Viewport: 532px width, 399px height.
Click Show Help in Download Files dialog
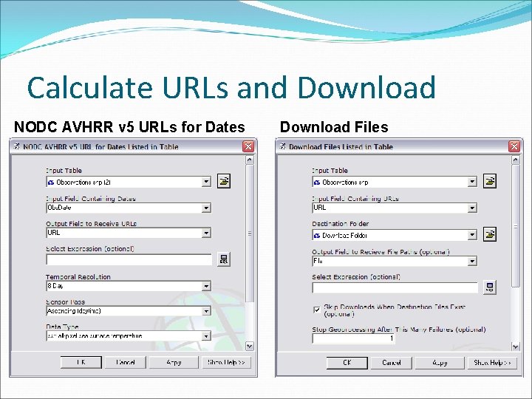492,362
